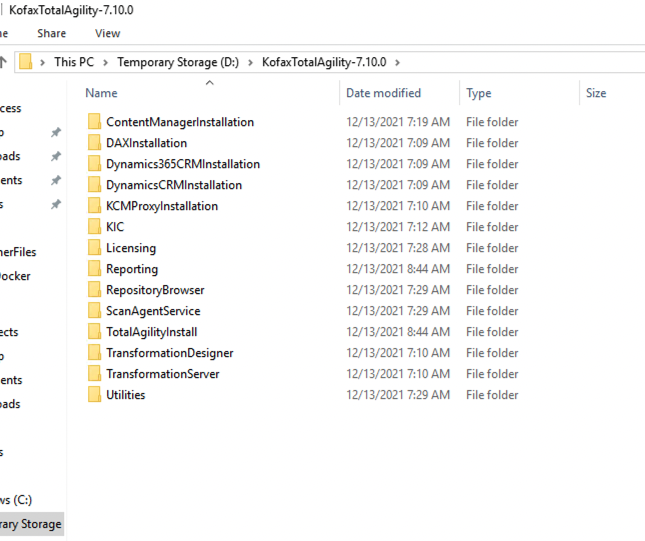Select Dynamics365CRMInstallation folder name
Screen dimensions: 645x541
183,164
